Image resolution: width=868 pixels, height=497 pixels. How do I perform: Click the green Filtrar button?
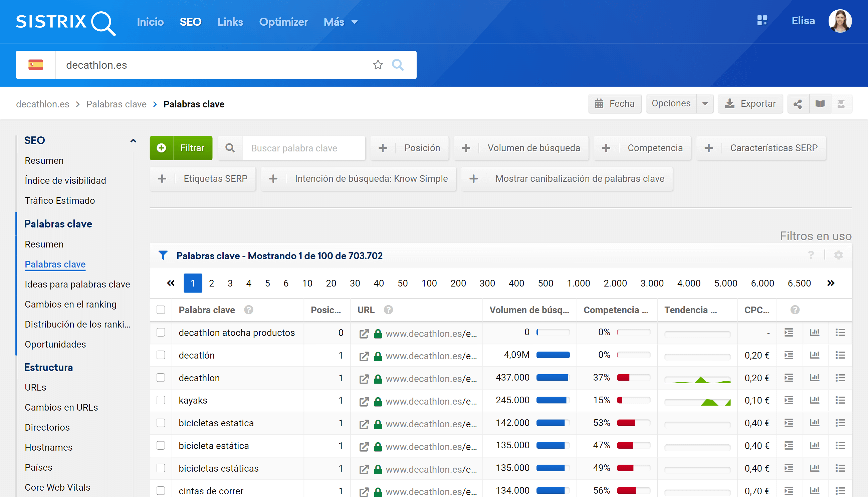(181, 148)
